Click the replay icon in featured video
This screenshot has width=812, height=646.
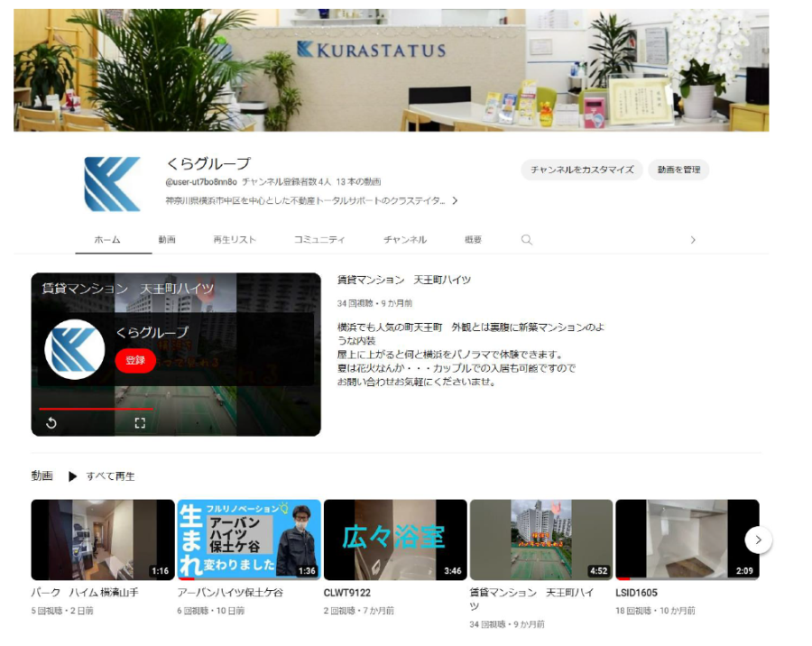pyautogui.click(x=51, y=423)
